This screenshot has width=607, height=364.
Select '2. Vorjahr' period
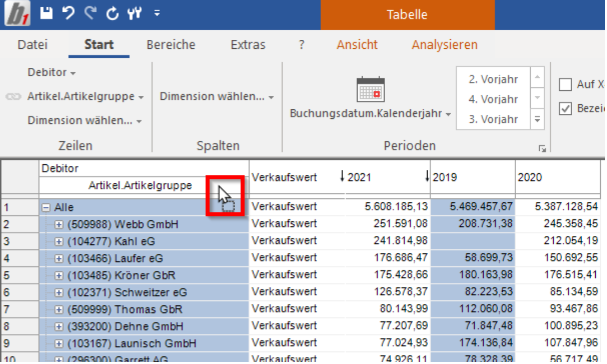493,79
